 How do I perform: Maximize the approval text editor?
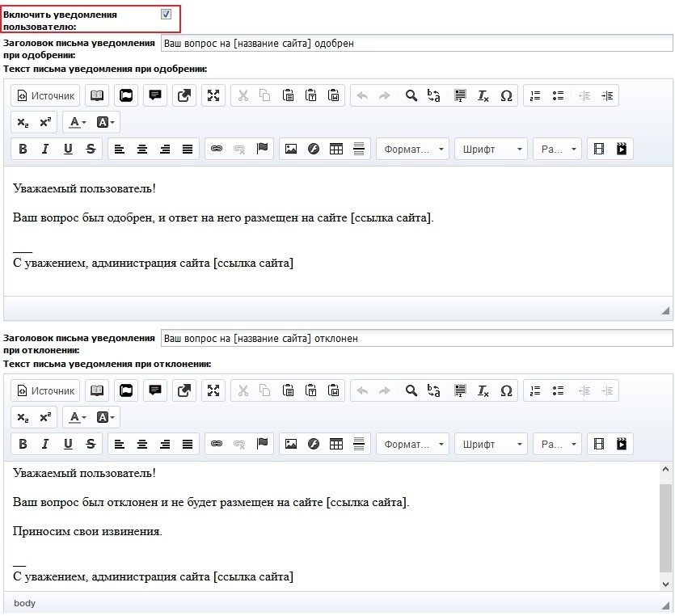[213, 95]
